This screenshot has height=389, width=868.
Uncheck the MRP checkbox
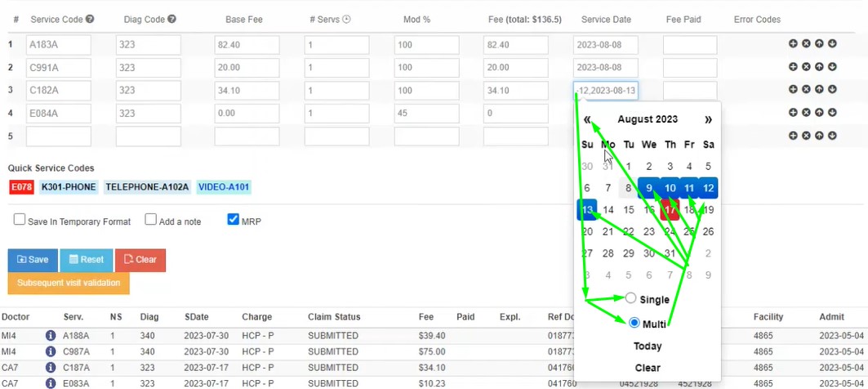(x=233, y=220)
